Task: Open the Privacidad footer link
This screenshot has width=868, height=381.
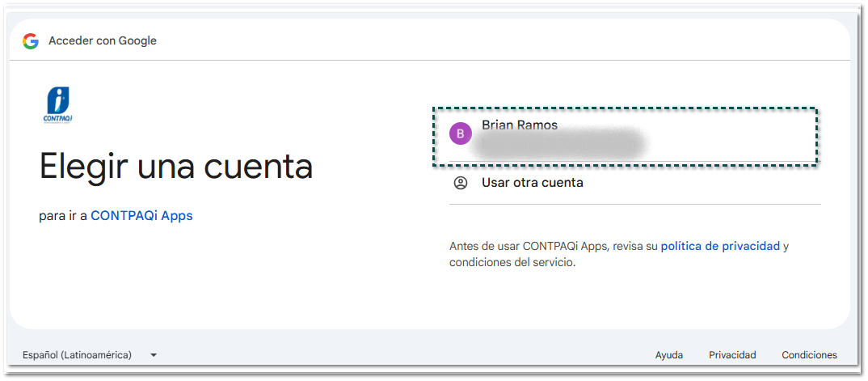Action: 732,355
